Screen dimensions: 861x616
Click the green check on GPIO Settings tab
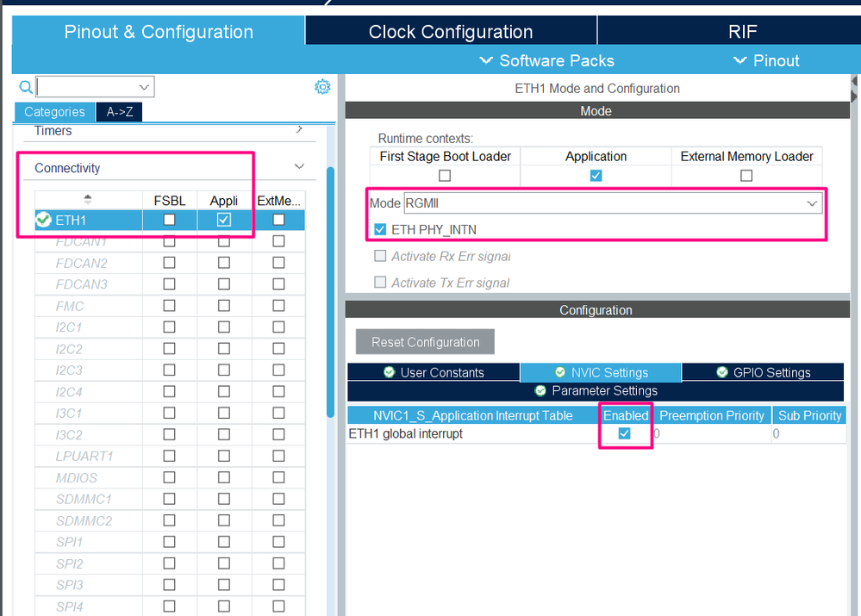(x=722, y=372)
